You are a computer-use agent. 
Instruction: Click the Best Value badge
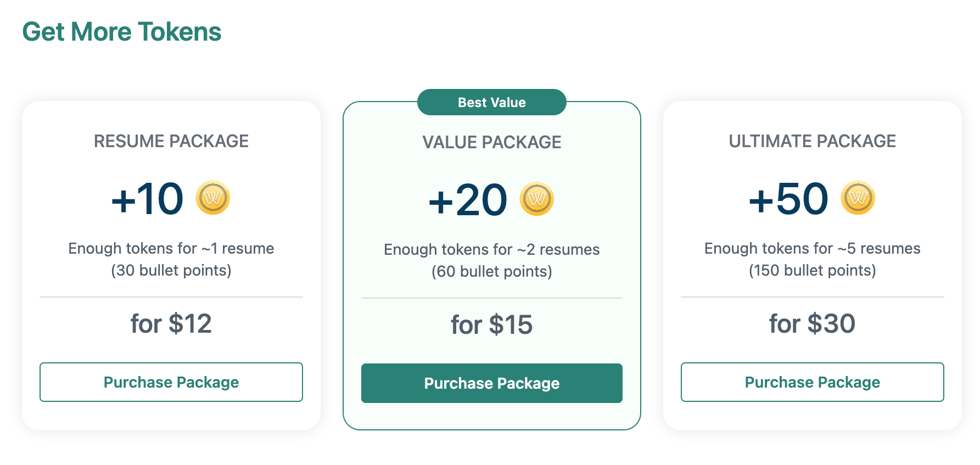point(491,103)
